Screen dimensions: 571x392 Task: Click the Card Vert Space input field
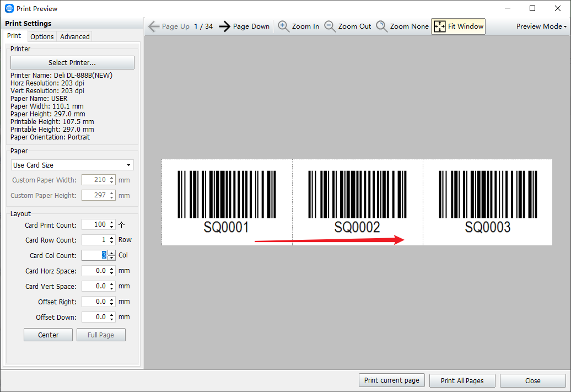point(95,286)
